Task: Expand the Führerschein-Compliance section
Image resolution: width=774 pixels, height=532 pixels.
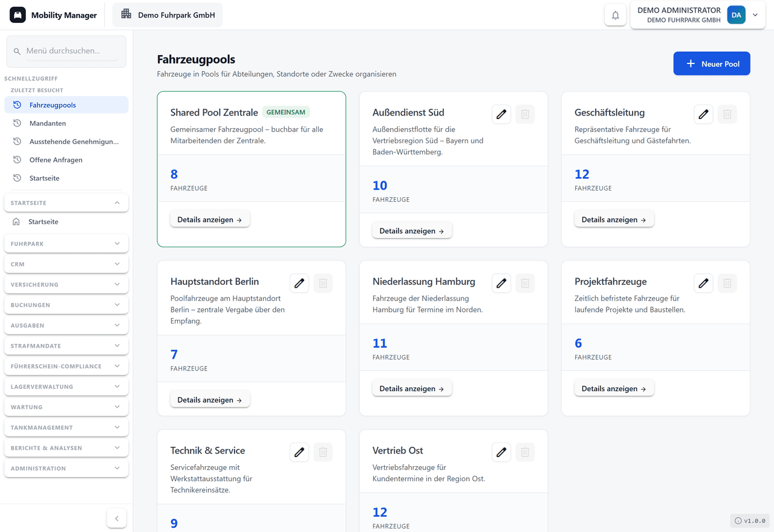Action: coord(67,366)
